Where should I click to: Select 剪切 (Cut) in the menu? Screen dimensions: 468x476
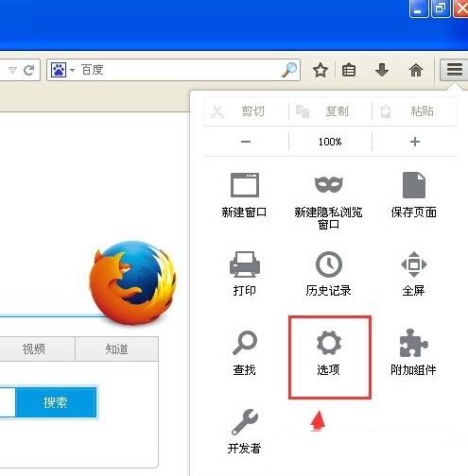246,111
